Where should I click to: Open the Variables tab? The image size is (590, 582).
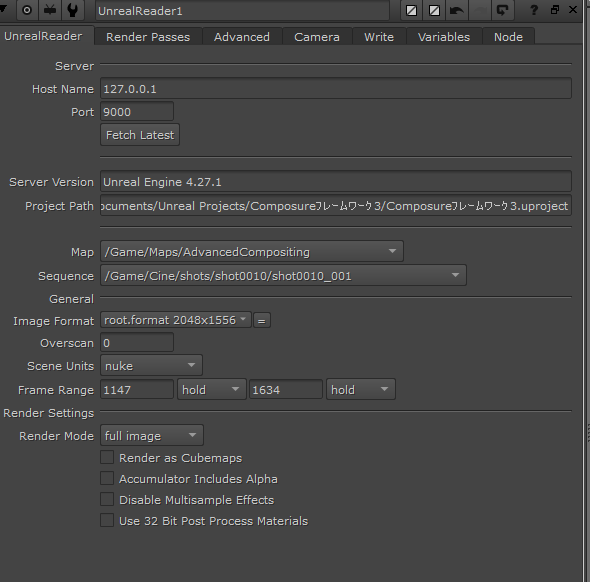(x=444, y=37)
